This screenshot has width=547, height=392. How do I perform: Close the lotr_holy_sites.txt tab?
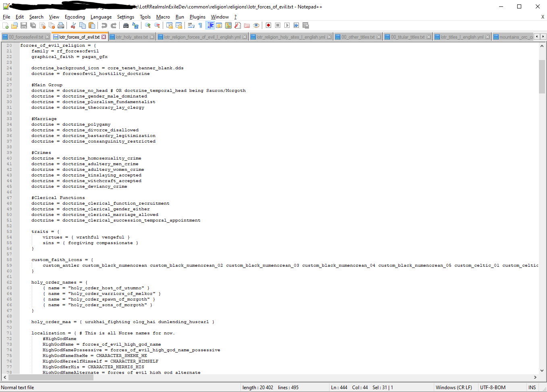coord(152,37)
